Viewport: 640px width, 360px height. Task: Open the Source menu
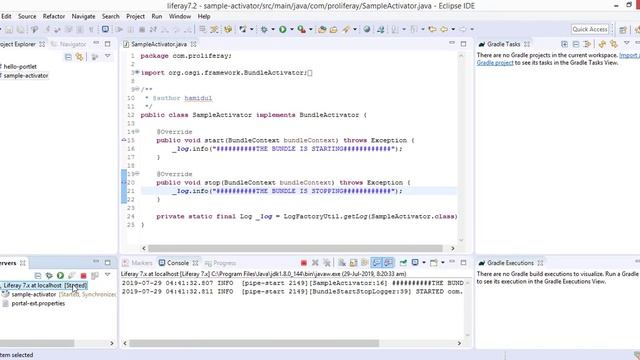click(x=27, y=16)
